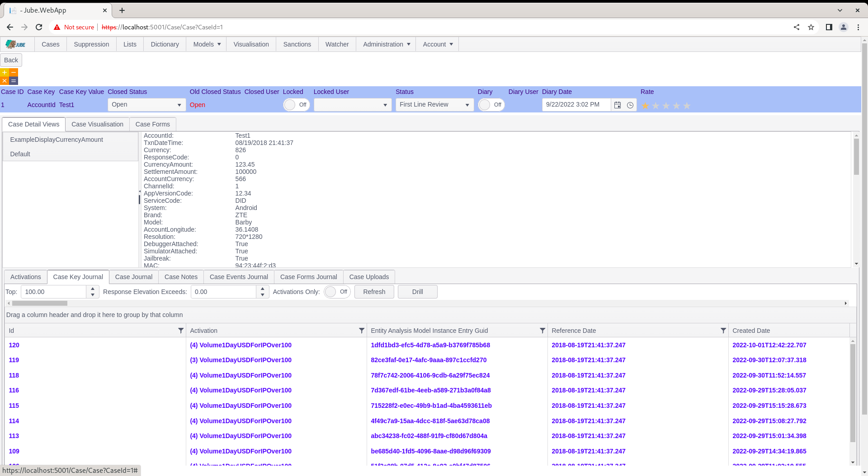The height and width of the screenshot is (476, 868).
Task: Set the rating to two stars
Action: click(656, 106)
